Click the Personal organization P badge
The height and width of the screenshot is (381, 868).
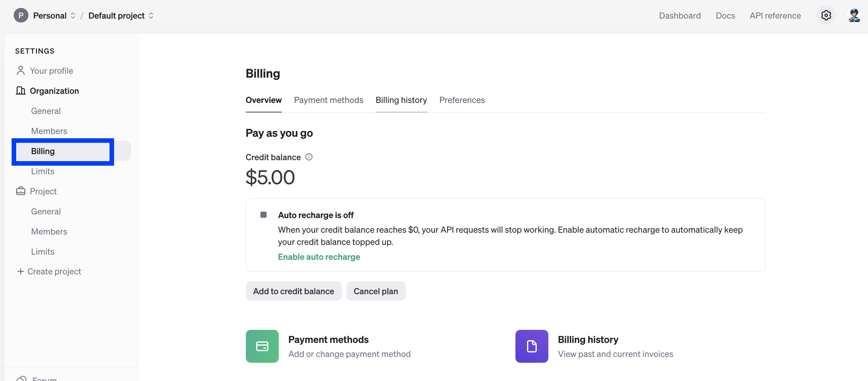[x=21, y=16]
